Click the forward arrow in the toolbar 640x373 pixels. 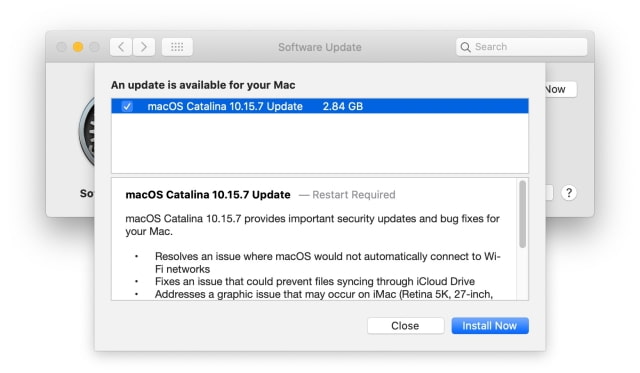point(144,47)
